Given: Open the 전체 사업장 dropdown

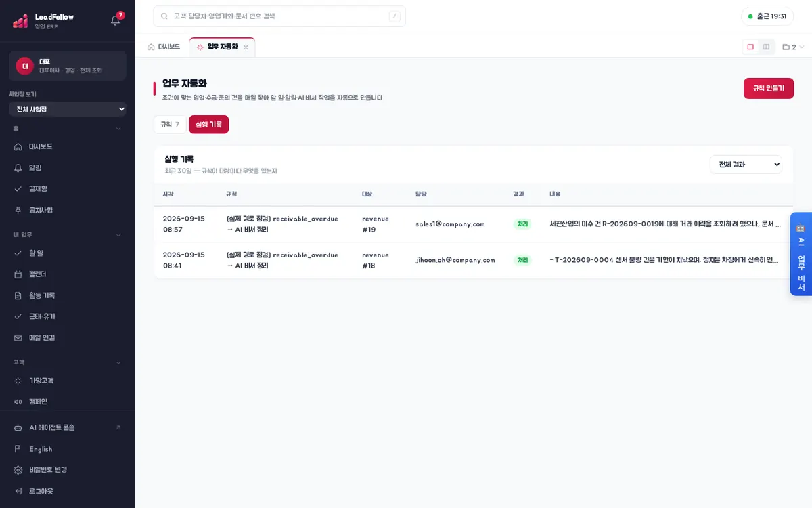Looking at the screenshot, I should coord(68,109).
